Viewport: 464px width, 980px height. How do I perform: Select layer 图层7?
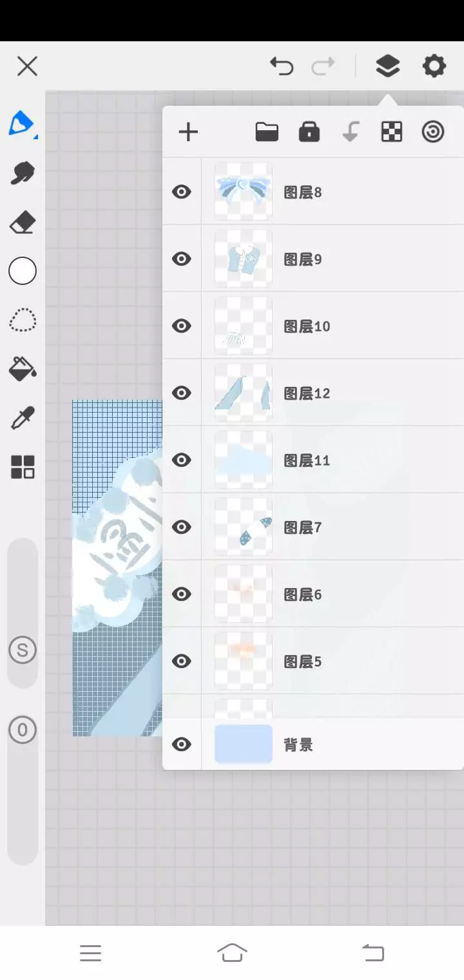333,527
